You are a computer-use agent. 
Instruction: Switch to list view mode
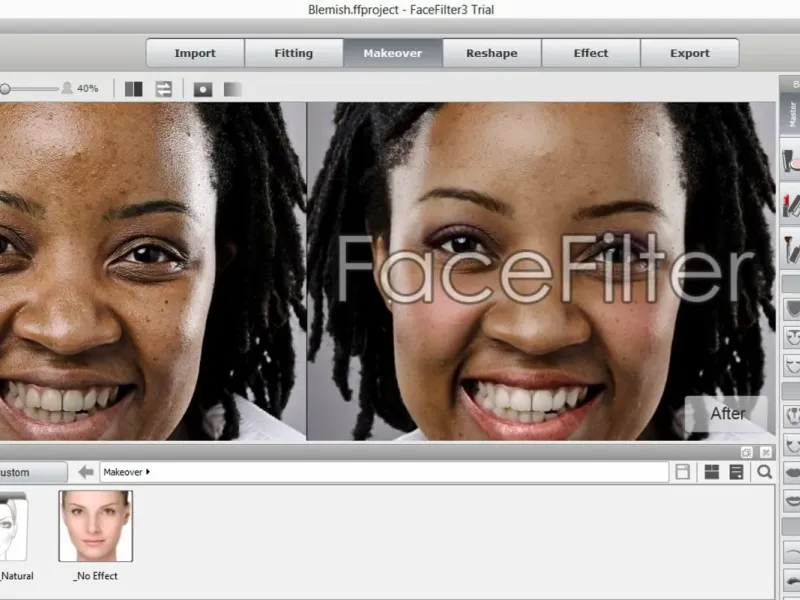[x=736, y=472]
